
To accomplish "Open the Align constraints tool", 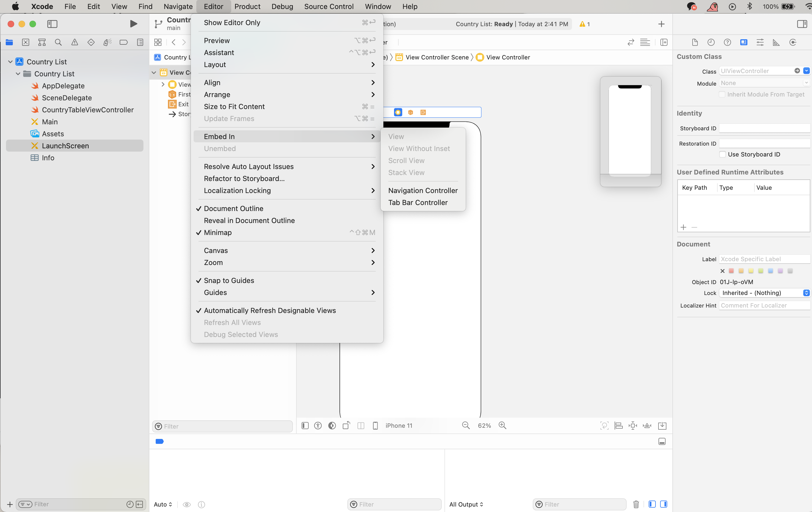I will pyautogui.click(x=618, y=425).
